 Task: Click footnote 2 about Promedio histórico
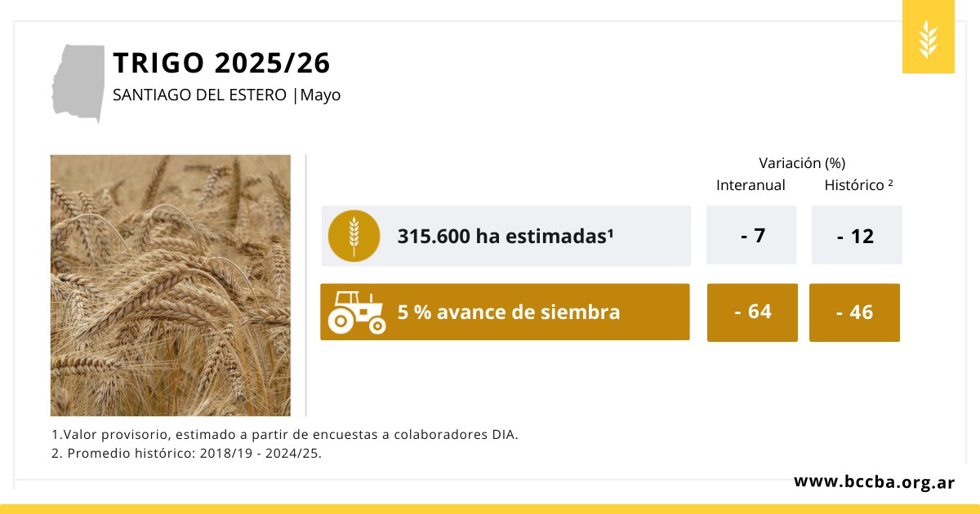click(x=186, y=454)
